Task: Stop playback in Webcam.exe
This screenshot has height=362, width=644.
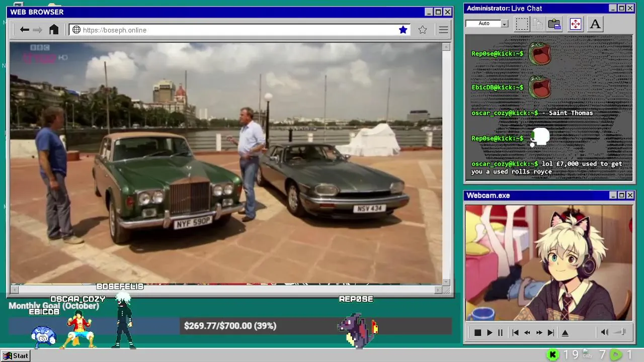Action: pos(477,332)
